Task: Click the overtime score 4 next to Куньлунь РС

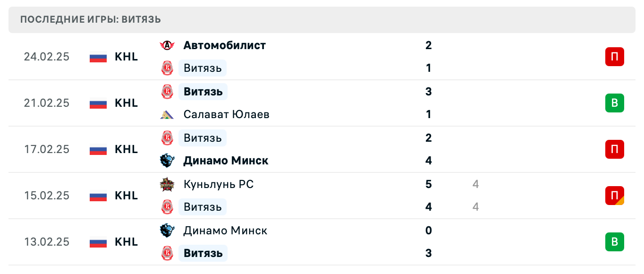Action: (x=475, y=184)
